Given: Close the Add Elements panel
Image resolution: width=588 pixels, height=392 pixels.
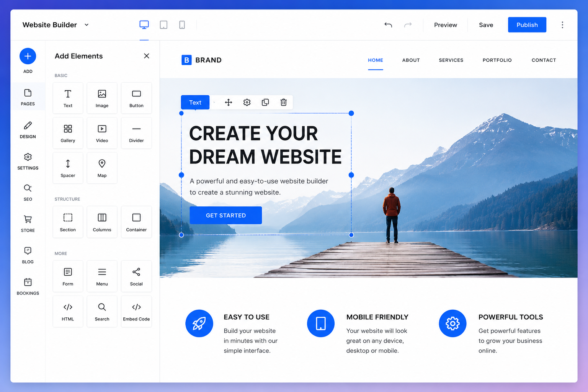Looking at the screenshot, I should click(x=147, y=56).
